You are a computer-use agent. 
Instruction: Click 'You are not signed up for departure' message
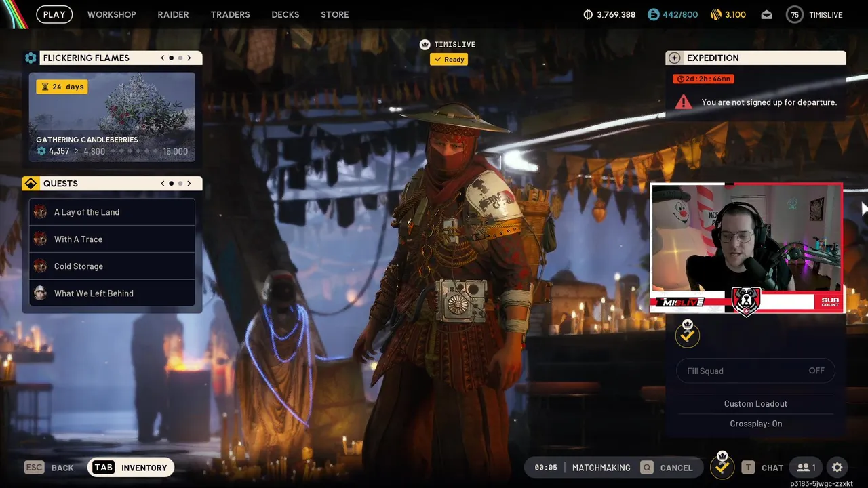pos(769,102)
